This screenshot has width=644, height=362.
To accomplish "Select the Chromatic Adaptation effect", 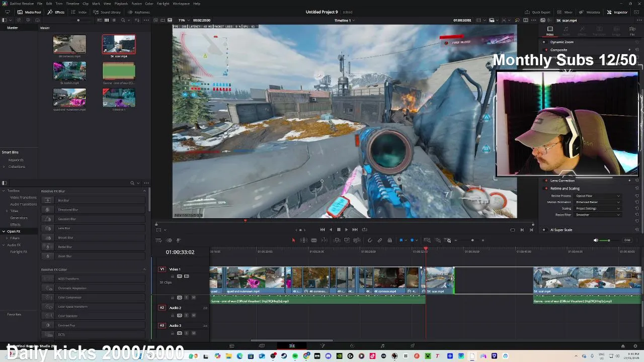I will pos(93,288).
